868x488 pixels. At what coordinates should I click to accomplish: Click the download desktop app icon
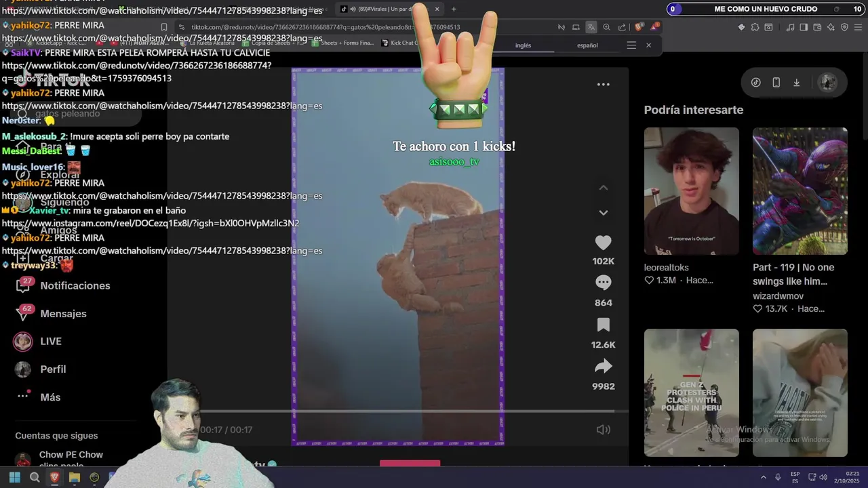coord(797,83)
